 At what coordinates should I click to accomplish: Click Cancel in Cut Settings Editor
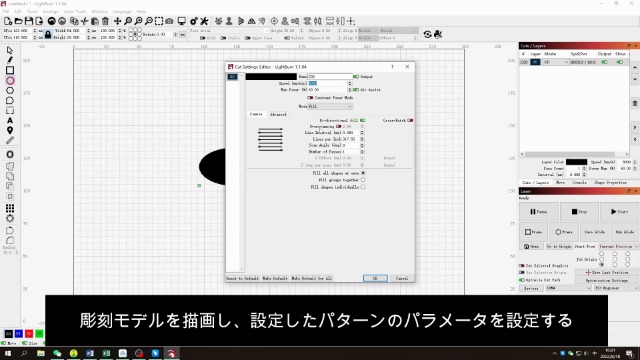click(x=402, y=278)
